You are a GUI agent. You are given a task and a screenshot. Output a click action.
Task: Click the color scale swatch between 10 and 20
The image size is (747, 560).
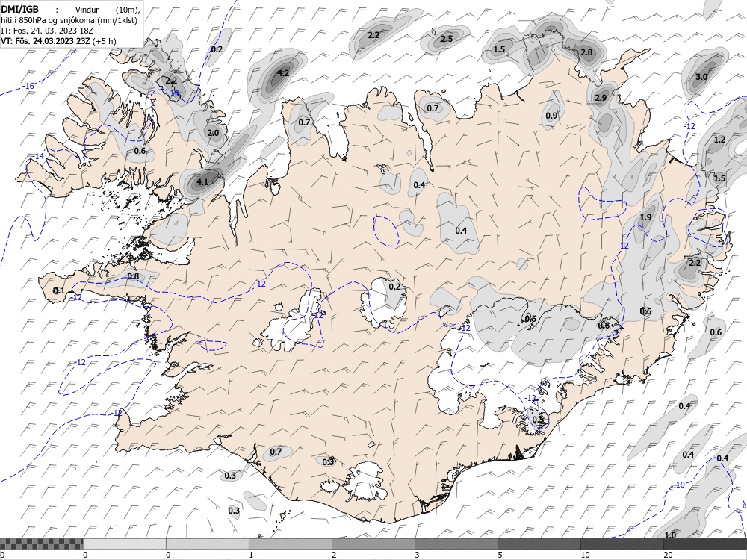tap(622, 544)
